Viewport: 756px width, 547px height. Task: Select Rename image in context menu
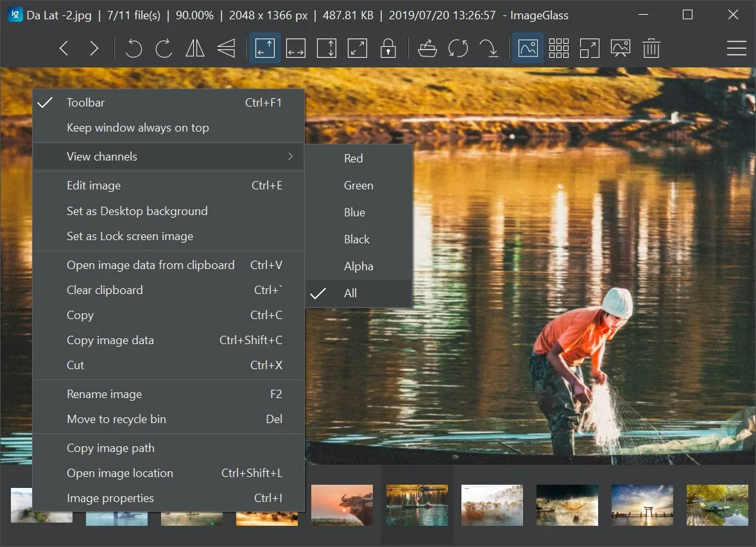[105, 394]
